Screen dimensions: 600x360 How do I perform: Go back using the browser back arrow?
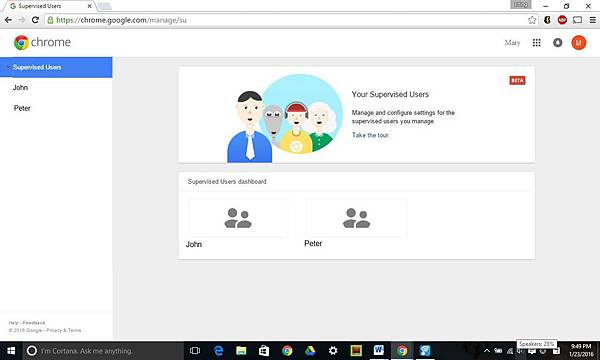[x=8, y=20]
